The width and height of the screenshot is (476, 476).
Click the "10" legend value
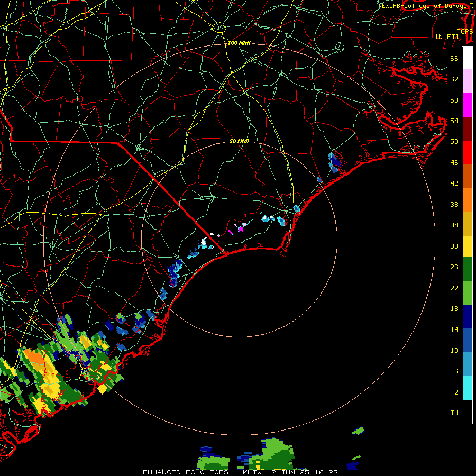click(x=454, y=350)
